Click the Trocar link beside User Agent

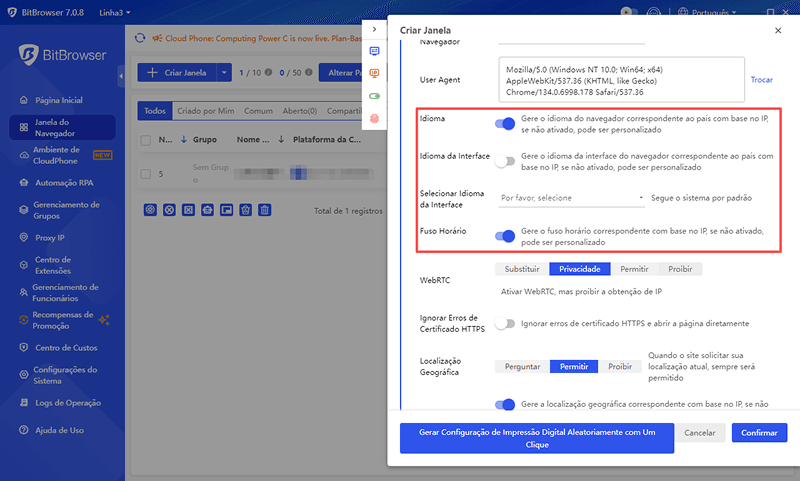point(761,80)
